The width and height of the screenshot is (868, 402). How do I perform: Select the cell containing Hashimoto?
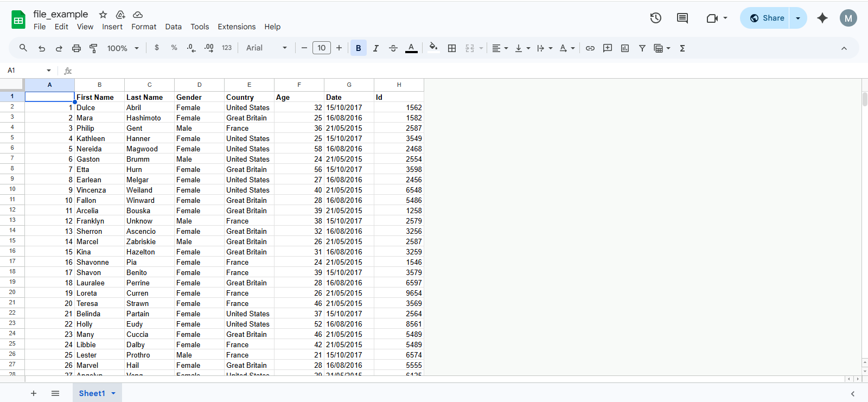[149, 118]
